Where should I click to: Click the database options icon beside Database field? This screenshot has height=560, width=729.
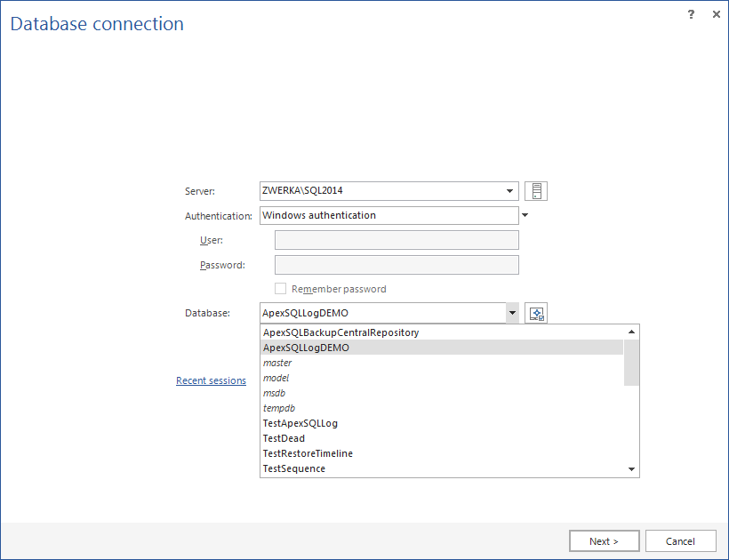(536, 313)
